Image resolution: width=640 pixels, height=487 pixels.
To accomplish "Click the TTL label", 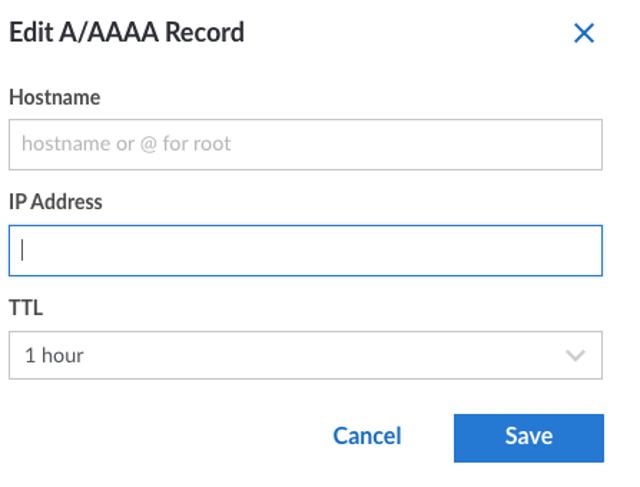I will 26,308.
